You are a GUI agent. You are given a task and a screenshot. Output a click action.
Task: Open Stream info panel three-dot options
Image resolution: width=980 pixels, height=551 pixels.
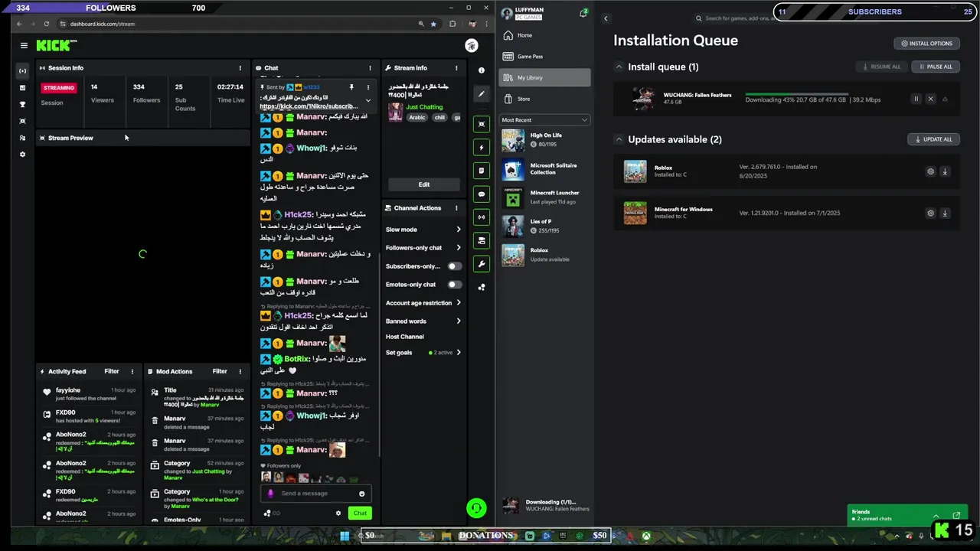(x=456, y=68)
